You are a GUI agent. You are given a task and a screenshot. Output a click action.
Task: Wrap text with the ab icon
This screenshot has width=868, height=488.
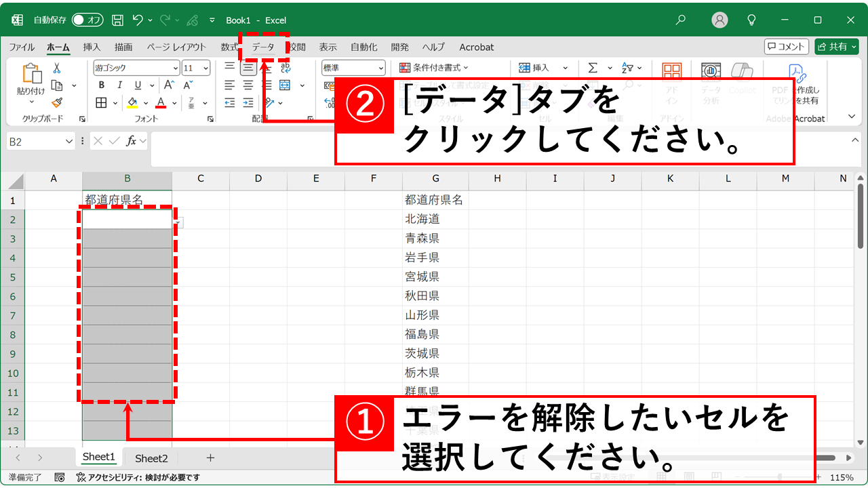(x=285, y=67)
